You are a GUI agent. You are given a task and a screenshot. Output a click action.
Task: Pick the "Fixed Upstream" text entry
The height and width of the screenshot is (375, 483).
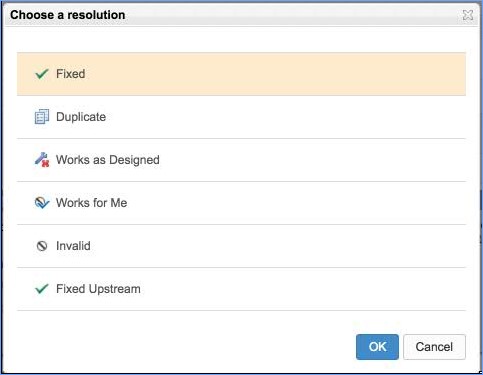98,289
